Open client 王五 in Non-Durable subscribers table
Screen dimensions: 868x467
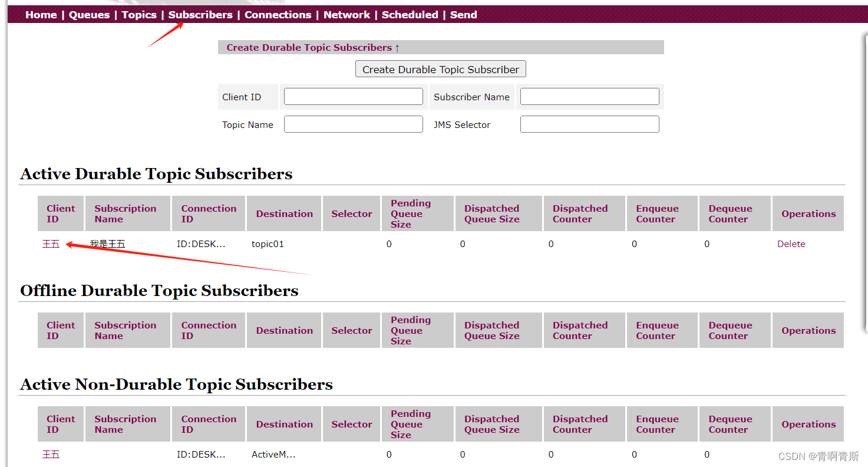pyautogui.click(x=51, y=455)
